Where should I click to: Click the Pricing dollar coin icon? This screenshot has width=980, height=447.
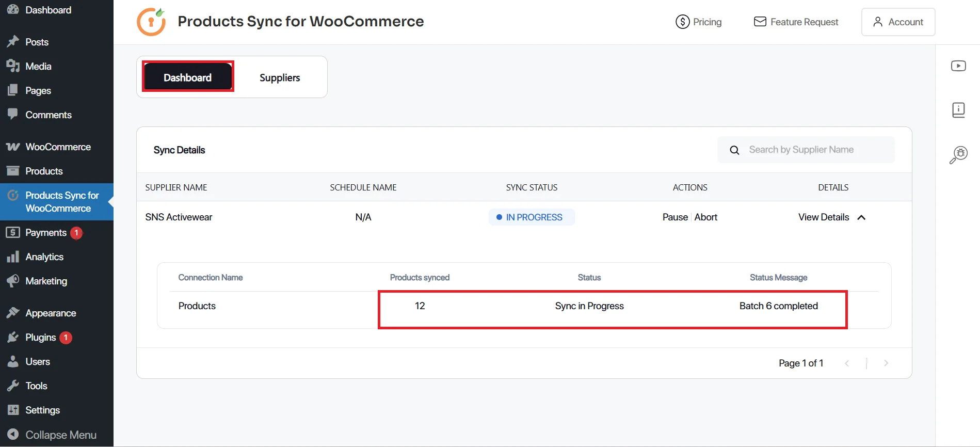point(682,22)
